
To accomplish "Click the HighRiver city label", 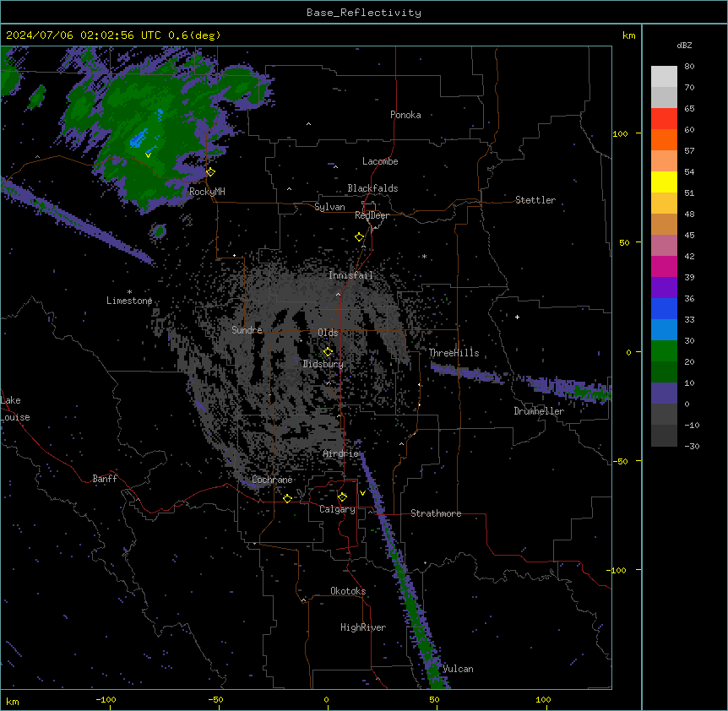I will (x=363, y=627).
